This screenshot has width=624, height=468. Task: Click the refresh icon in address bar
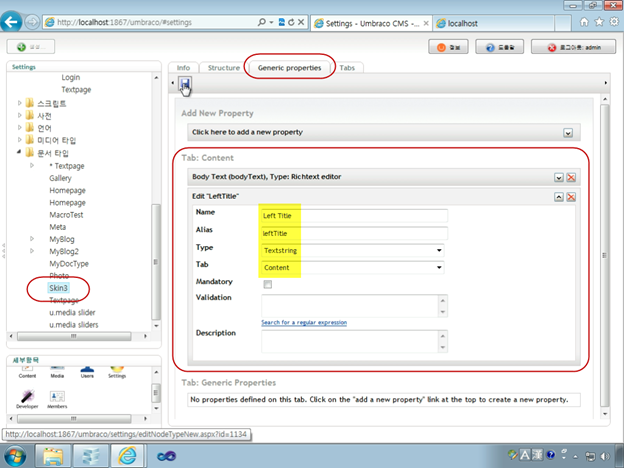pos(291,22)
